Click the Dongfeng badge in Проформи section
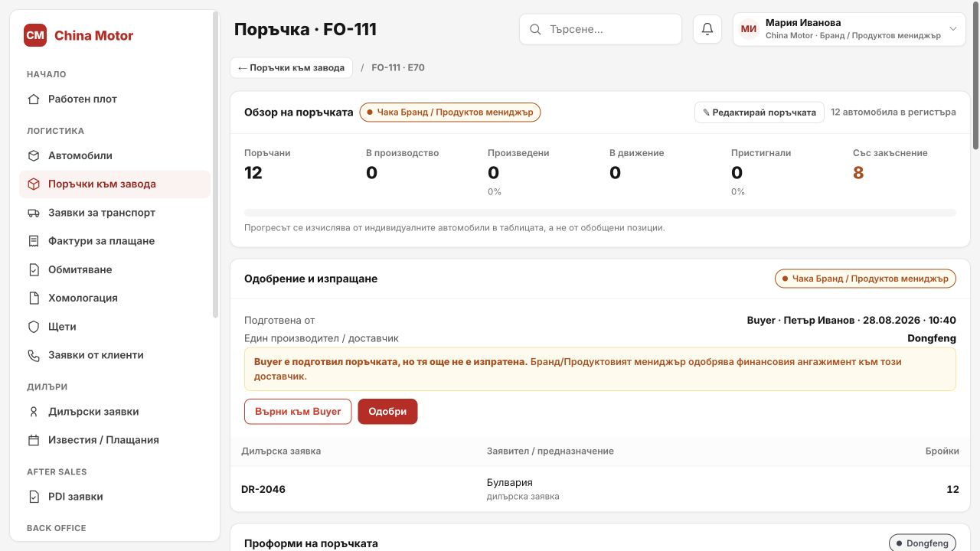The width and height of the screenshot is (980, 551). [923, 543]
